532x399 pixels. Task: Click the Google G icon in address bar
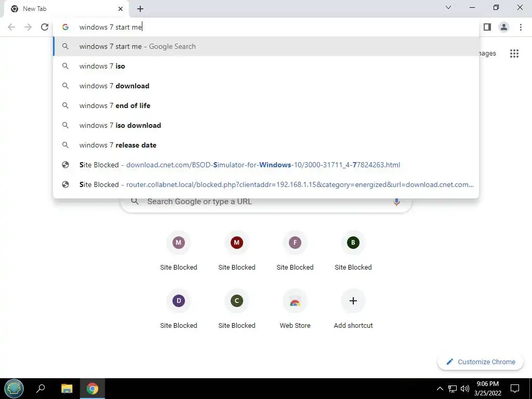pos(65,27)
